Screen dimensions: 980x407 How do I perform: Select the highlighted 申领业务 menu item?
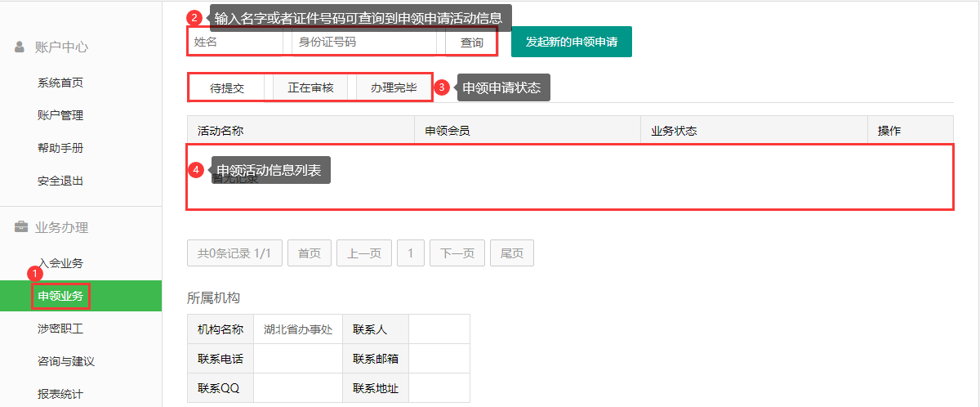pos(81,295)
